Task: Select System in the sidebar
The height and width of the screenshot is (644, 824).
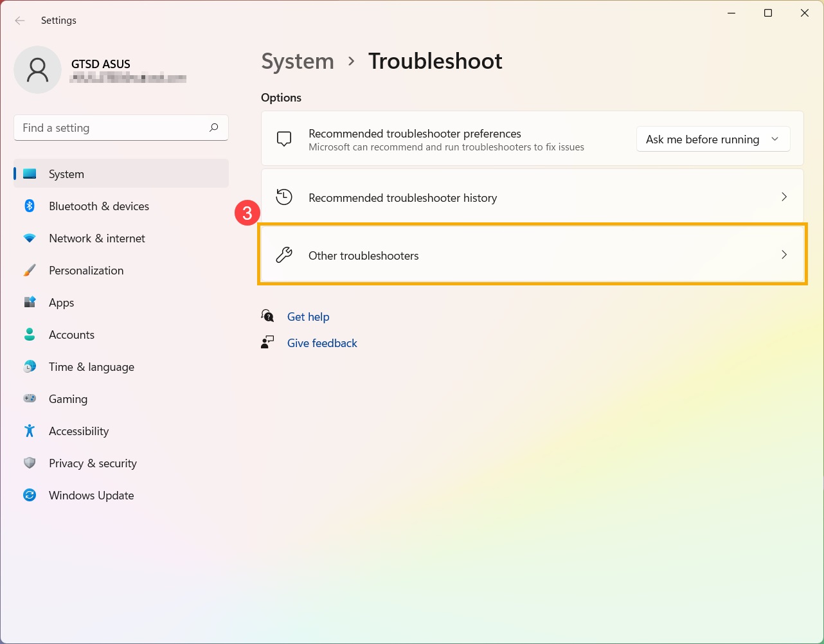Action: [x=121, y=174]
